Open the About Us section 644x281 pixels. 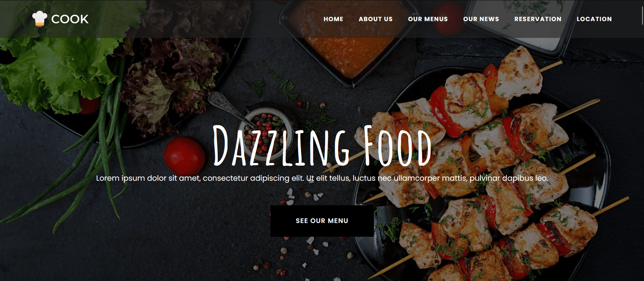[376, 19]
